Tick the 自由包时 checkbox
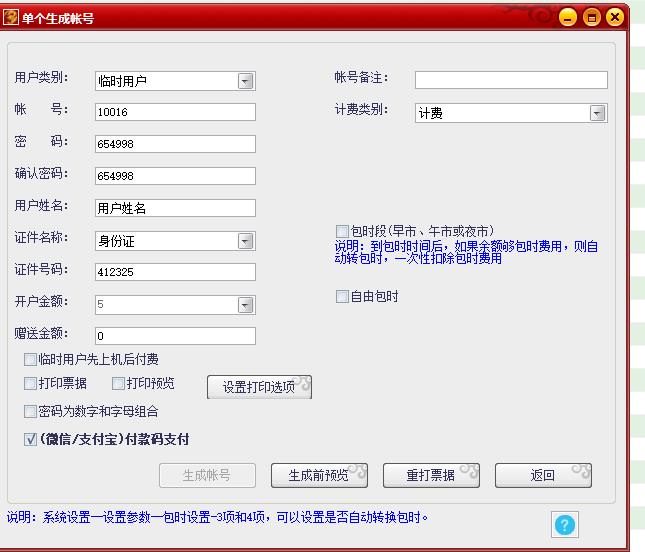 [342, 297]
